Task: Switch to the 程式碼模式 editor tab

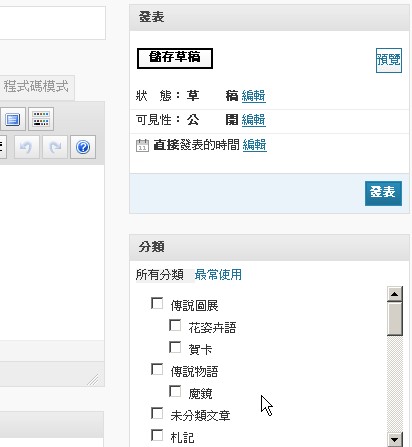Action: coord(36,87)
